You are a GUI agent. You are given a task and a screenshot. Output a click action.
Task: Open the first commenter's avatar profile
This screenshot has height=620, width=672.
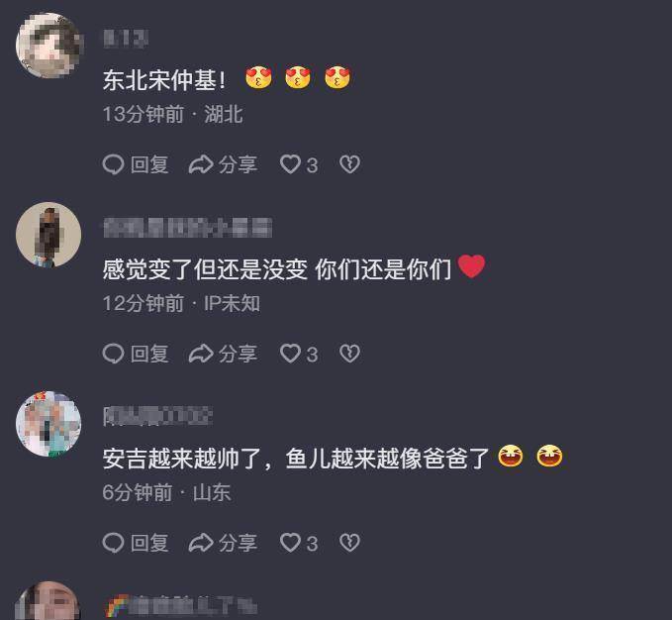(48, 46)
